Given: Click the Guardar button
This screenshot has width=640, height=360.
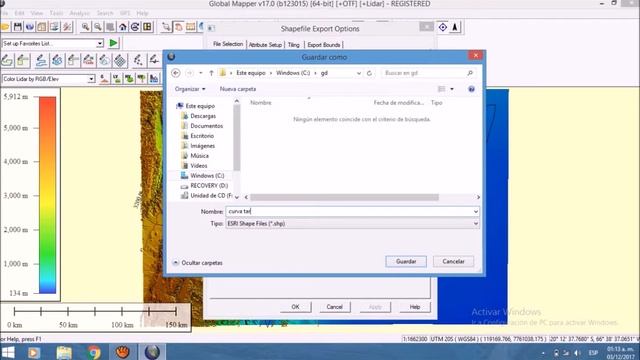Looking at the screenshot, I should (x=406, y=262).
